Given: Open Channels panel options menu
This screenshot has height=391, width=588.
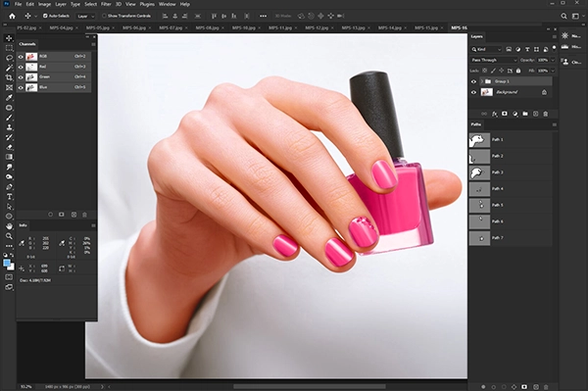Looking at the screenshot, I should point(93,44).
